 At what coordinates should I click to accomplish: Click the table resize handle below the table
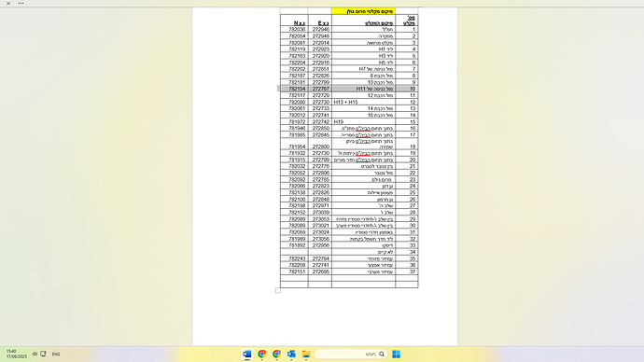278,290
